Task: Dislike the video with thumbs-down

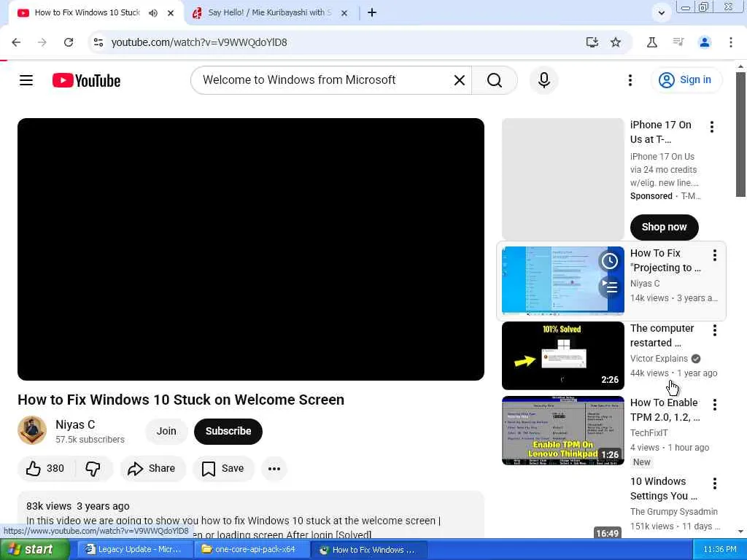Action: tap(93, 469)
